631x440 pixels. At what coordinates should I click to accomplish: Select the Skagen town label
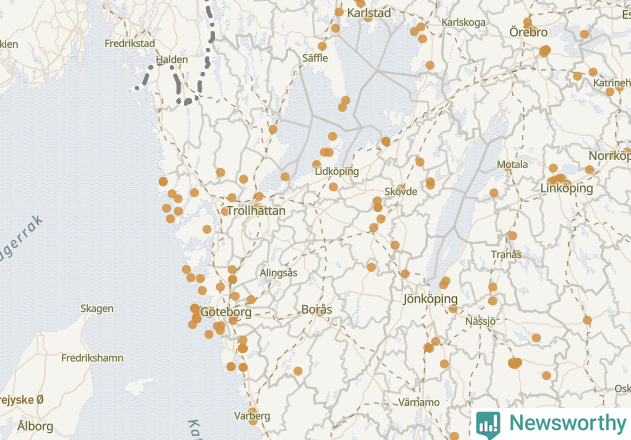[97, 309]
